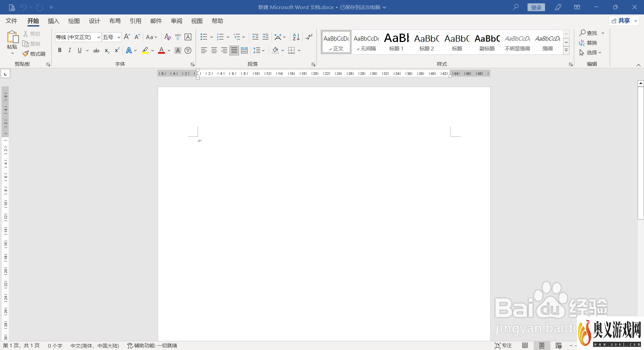Increase font size with A-up icon
Image resolution: width=644 pixels, height=350 pixels.
tap(127, 37)
